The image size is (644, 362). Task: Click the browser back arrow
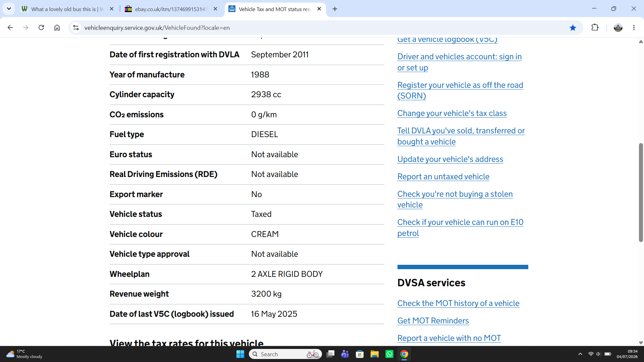10,27
